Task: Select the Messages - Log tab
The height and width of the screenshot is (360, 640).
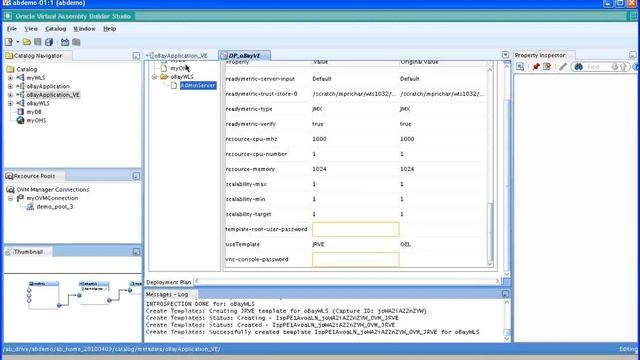Action: point(167,294)
